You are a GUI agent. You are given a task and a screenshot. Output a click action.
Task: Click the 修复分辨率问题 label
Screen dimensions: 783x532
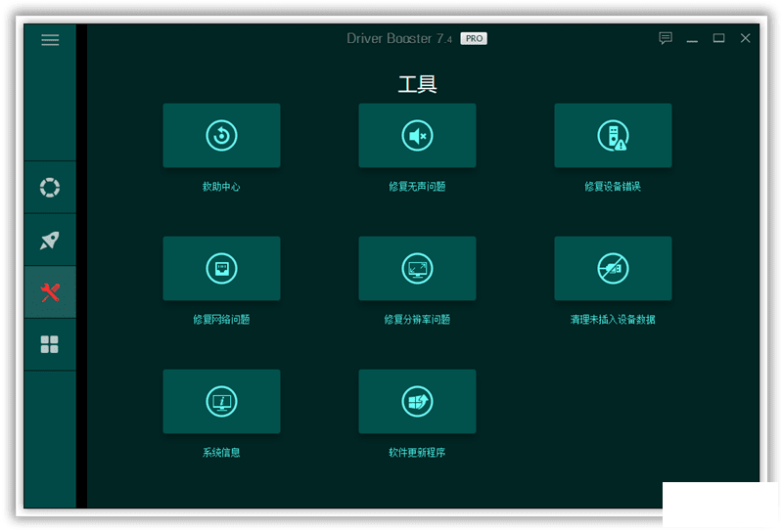click(417, 320)
